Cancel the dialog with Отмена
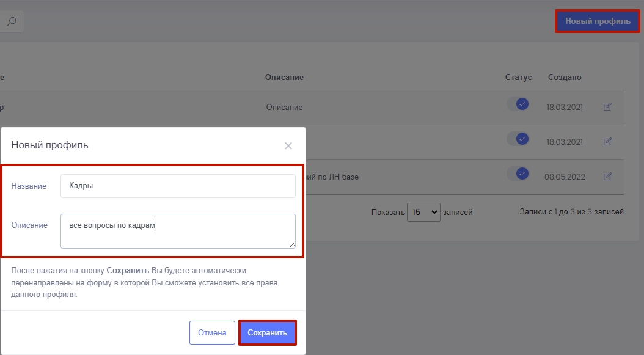The width and height of the screenshot is (644, 355). [x=212, y=333]
